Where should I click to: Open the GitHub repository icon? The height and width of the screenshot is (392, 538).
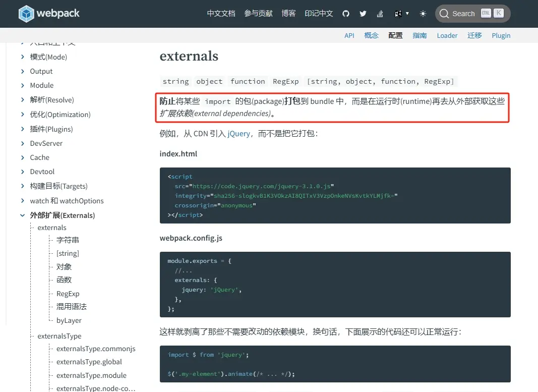pos(346,14)
